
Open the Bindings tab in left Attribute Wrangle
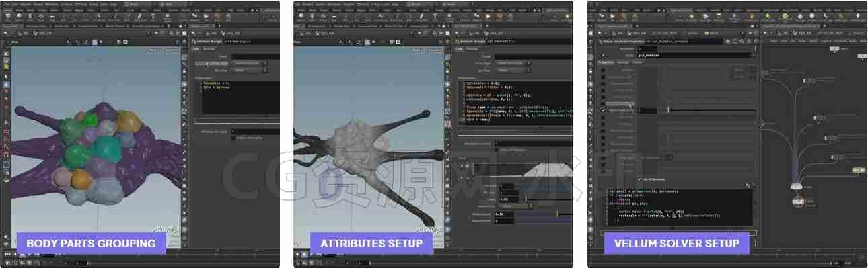[209, 48]
